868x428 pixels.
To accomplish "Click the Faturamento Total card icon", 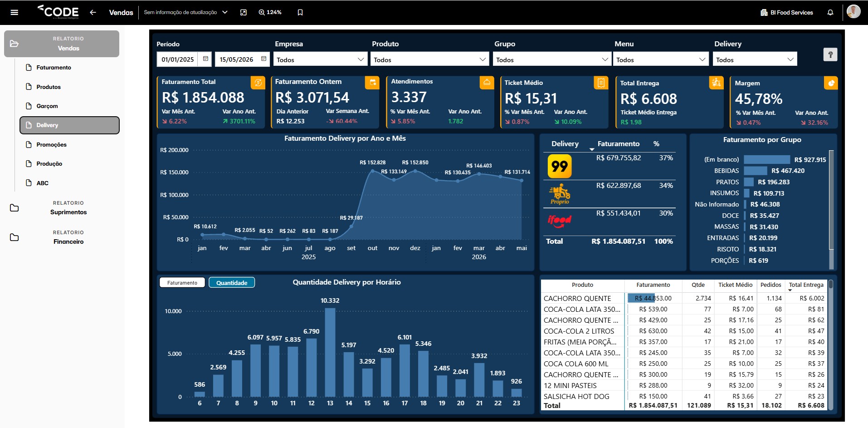I will click(x=258, y=83).
